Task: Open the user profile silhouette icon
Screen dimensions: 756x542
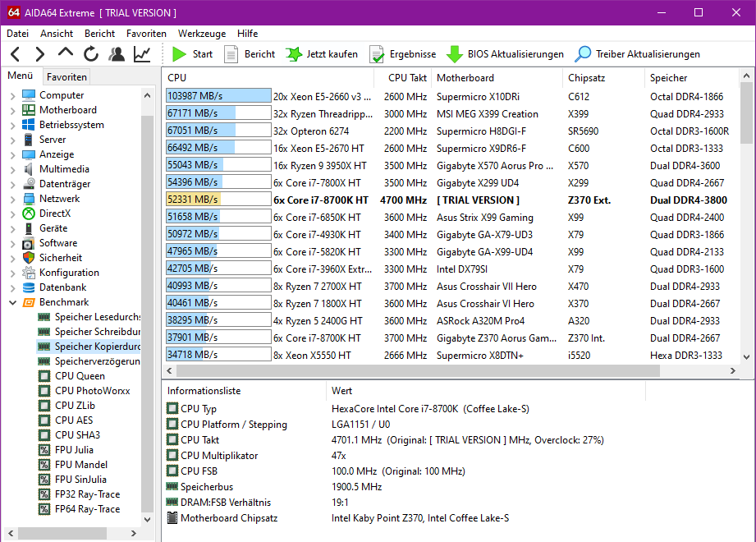Action: coord(117,54)
